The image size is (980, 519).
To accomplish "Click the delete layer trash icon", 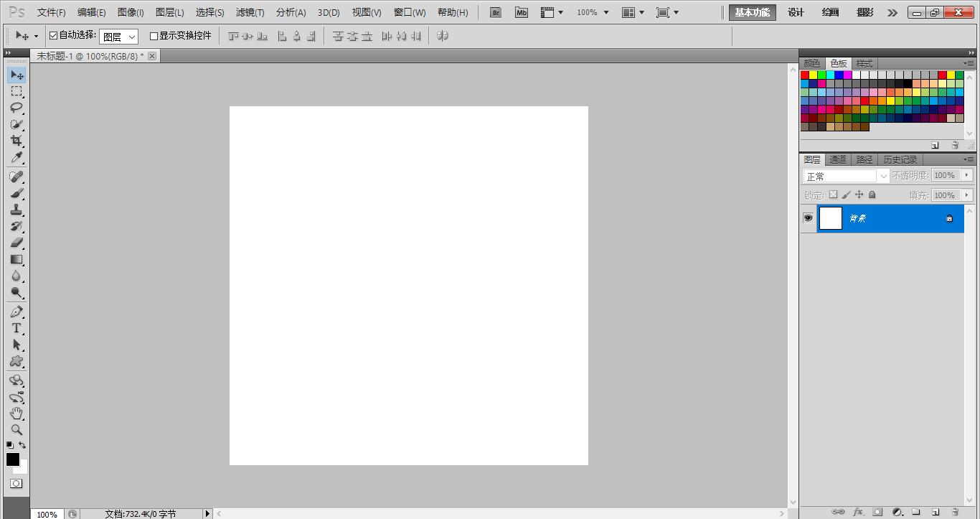I will click(955, 512).
